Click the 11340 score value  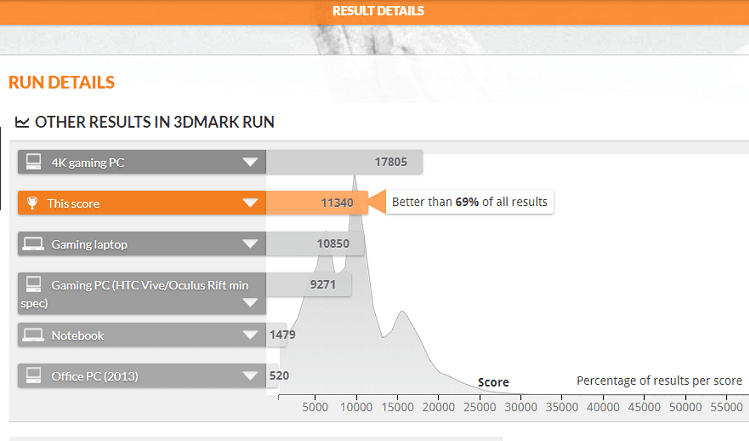click(337, 203)
